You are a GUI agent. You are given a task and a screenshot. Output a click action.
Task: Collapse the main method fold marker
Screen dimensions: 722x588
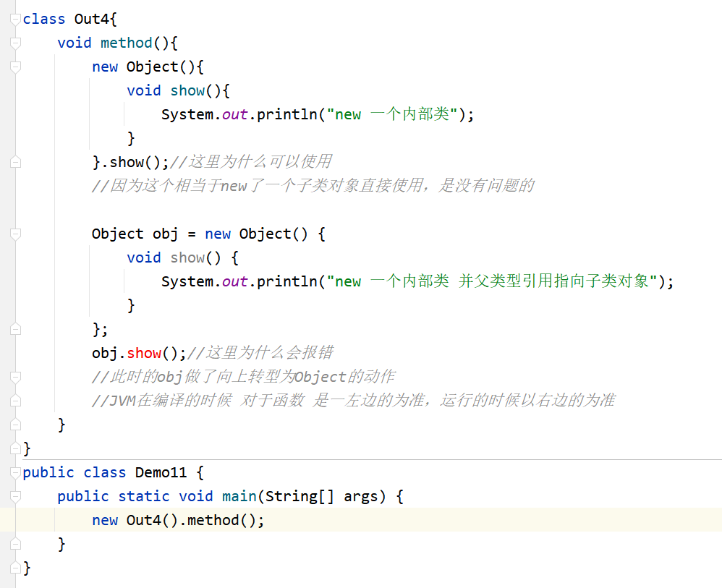click(15, 497)
